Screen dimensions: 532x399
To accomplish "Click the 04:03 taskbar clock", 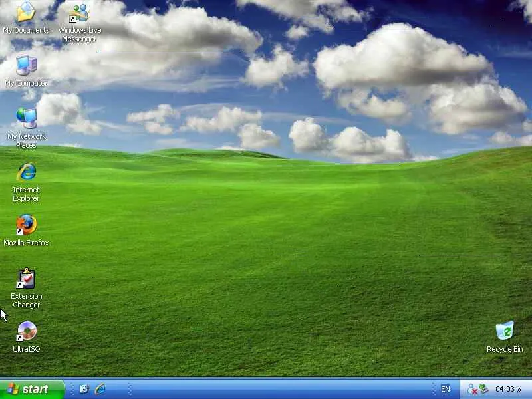I will 508,389.
